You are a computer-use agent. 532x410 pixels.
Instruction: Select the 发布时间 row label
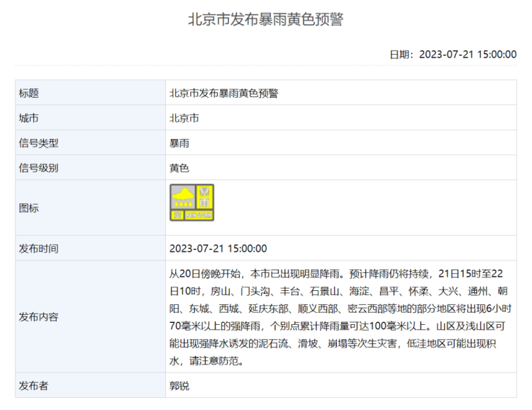pyautogui.click(x=39, y=248)
